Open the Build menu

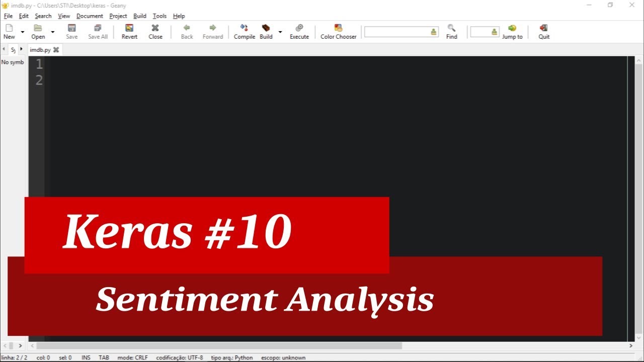pos(140,16)
